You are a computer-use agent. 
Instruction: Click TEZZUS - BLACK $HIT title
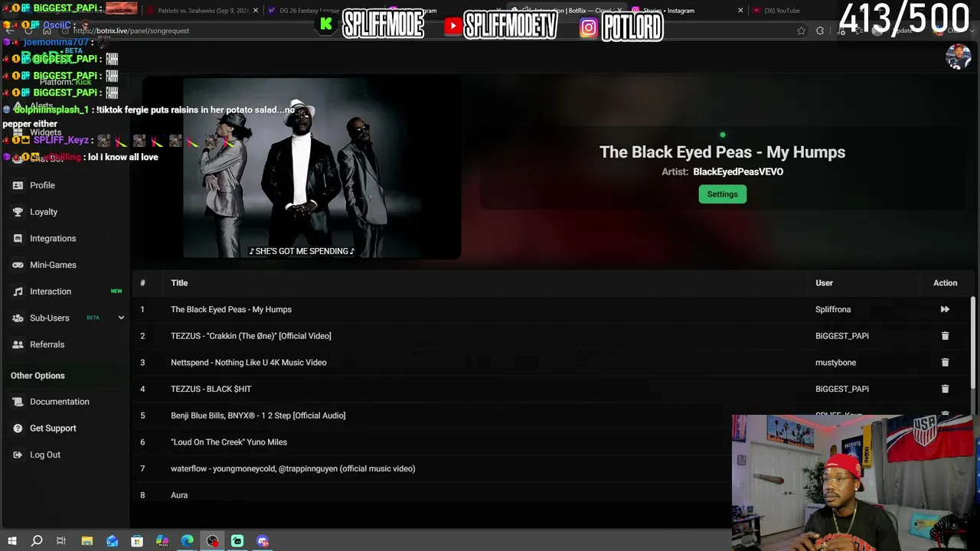click(211, 389)
